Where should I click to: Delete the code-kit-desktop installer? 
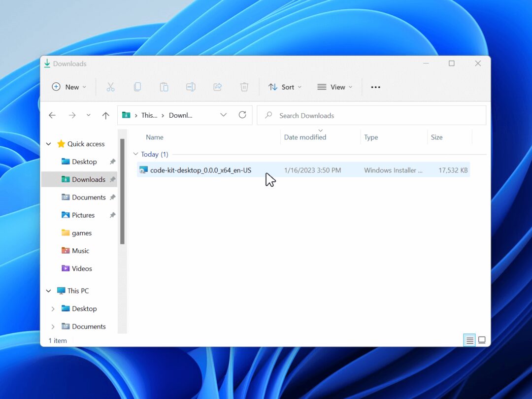click(244, 87)
